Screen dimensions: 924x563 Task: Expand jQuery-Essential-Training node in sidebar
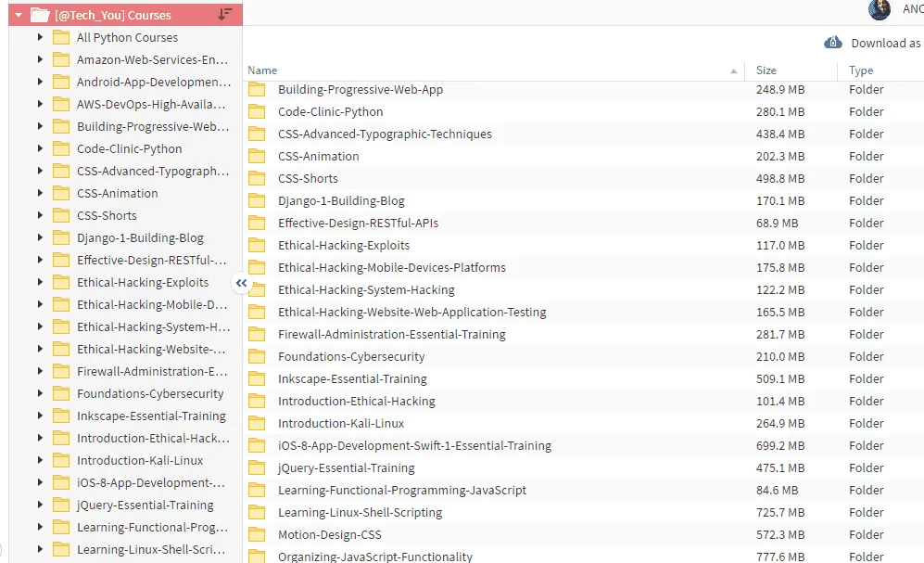point(40,505)
